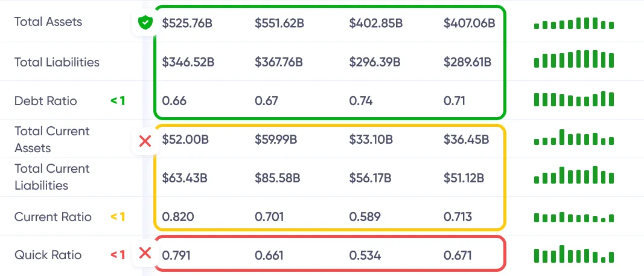
Task: Click the yellow <1 Current Ratio indicator
Action: [x=118, y=217]
